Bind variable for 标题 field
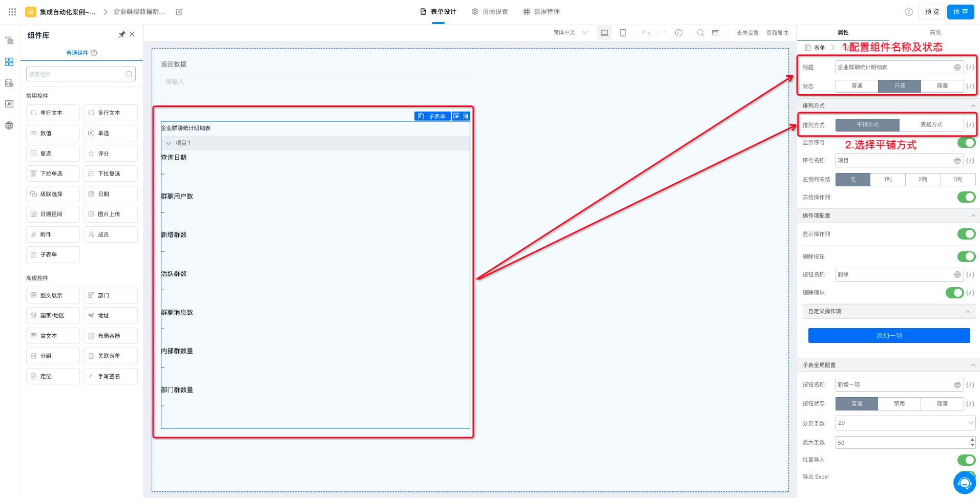Screen dimensions: 980x498 (970, 67)
